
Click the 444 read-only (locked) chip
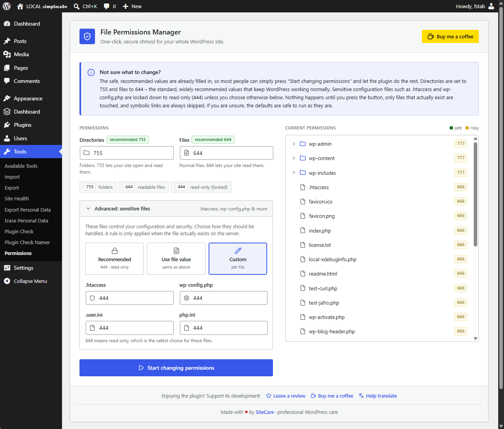(x=201, y=187)
